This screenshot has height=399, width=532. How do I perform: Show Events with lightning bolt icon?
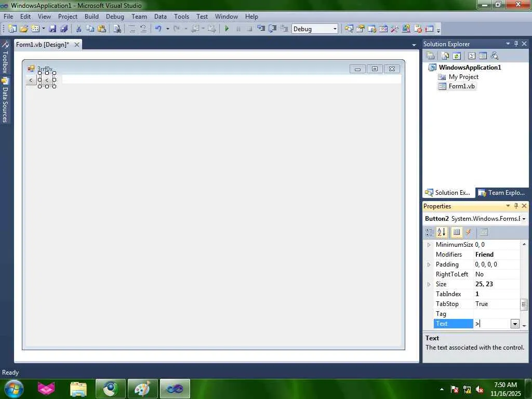(x=468, y=232)
